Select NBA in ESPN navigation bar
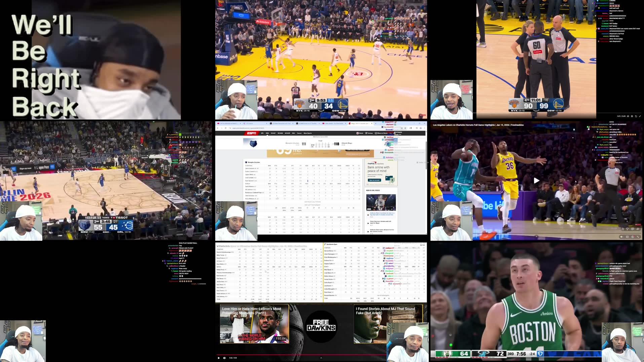644x362 pixels. click(267, 133)
